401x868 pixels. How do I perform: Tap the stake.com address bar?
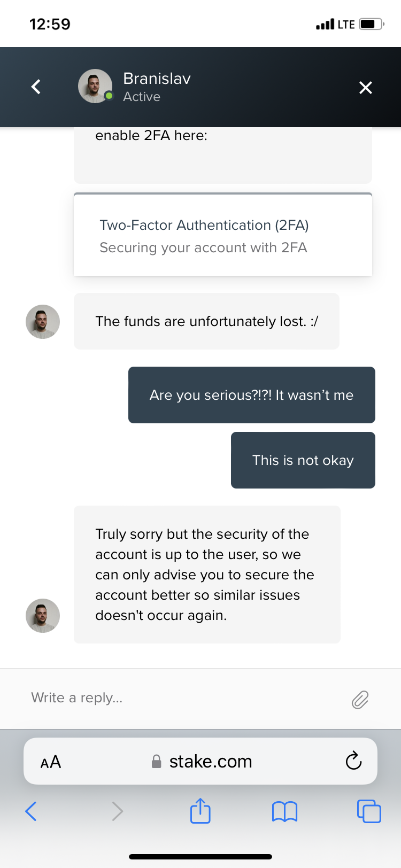point(200,761)
